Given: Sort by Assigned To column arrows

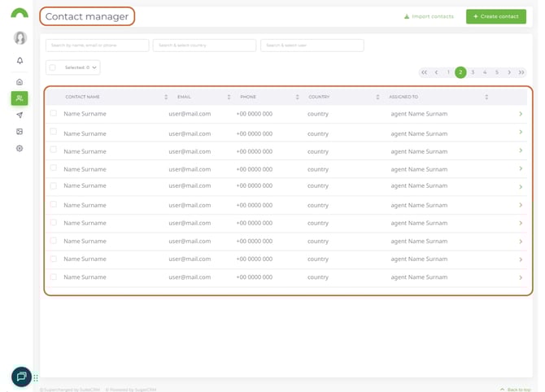Looking at the screenshot, I should (x=486, y=97).
